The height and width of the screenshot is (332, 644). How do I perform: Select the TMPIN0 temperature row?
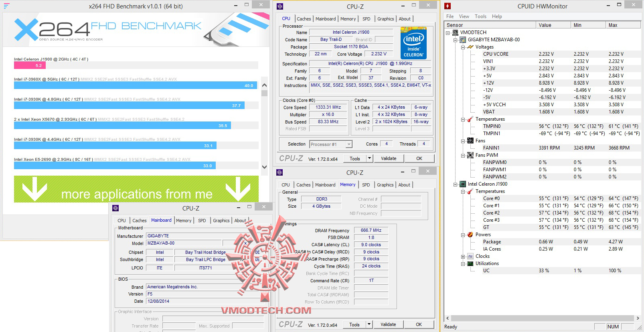click(x=562, y=126)
